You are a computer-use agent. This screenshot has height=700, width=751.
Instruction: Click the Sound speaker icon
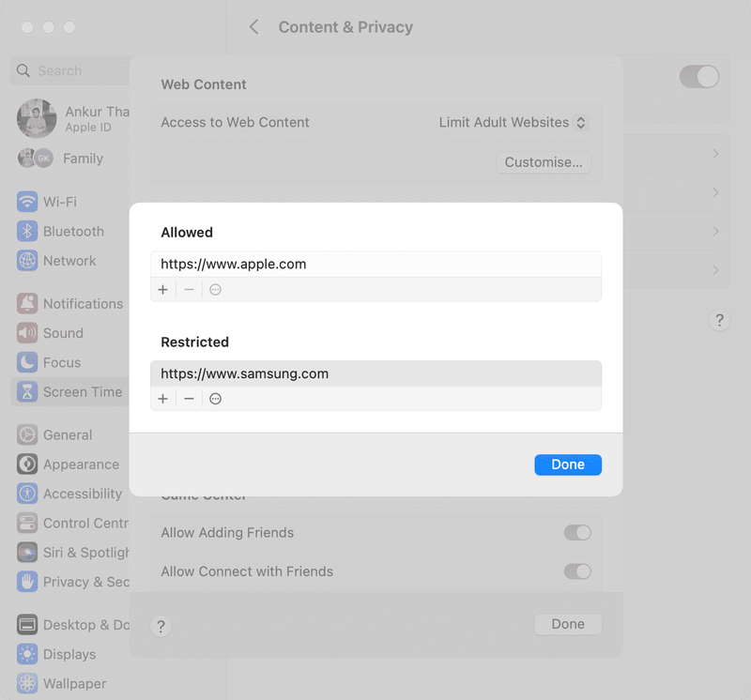pos(27,333)
